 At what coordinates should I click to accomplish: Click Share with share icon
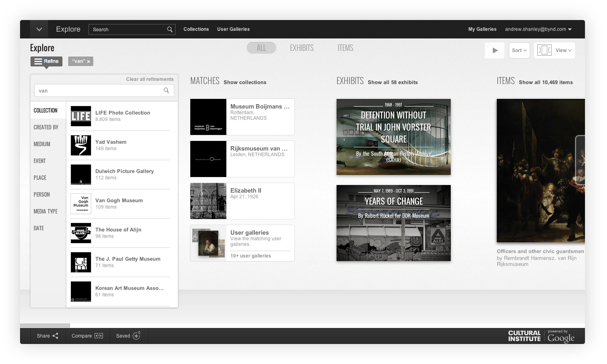tap(47, 336)
